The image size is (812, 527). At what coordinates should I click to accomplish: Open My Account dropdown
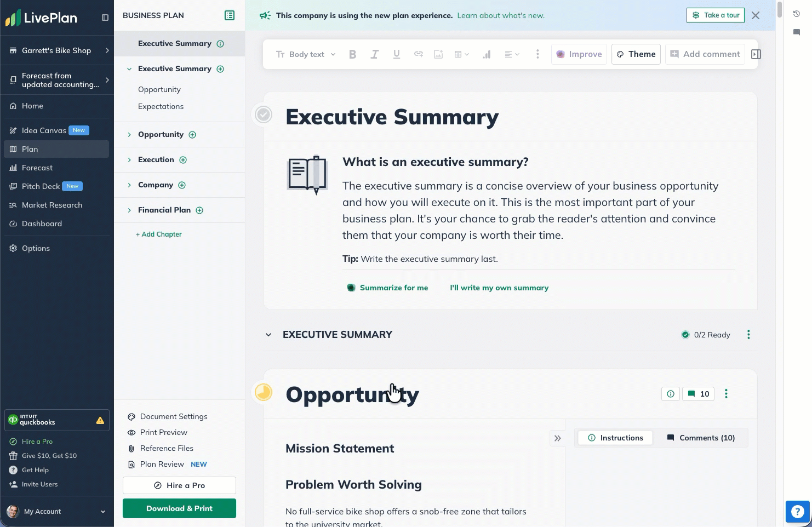point(57,512)
